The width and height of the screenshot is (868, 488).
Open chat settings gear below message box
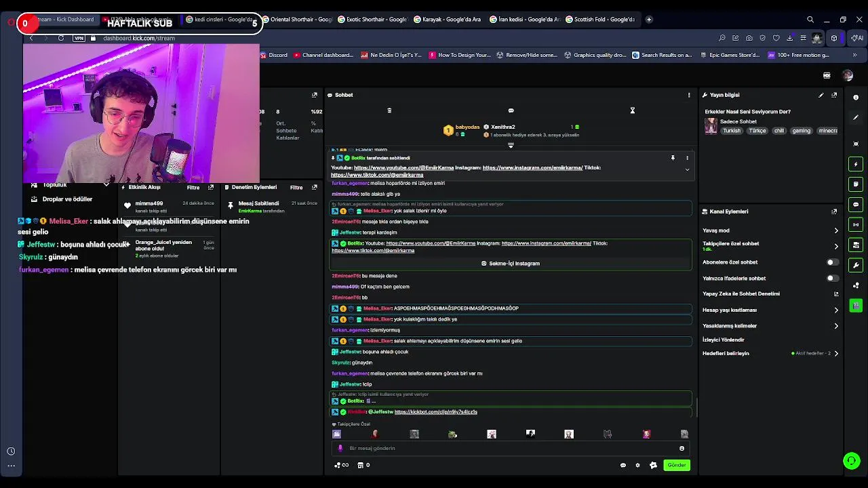click(x=637, y=465)
